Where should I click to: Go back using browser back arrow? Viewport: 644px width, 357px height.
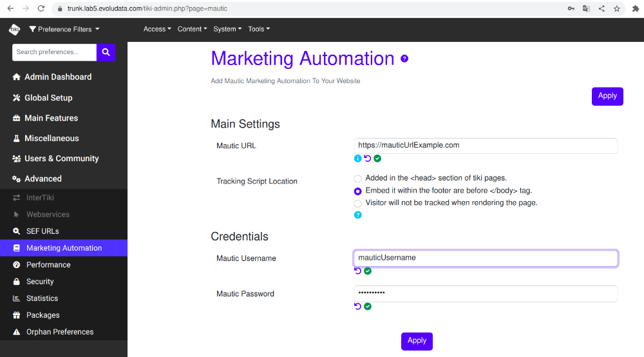pyautogui.click(x=10, y=8)
